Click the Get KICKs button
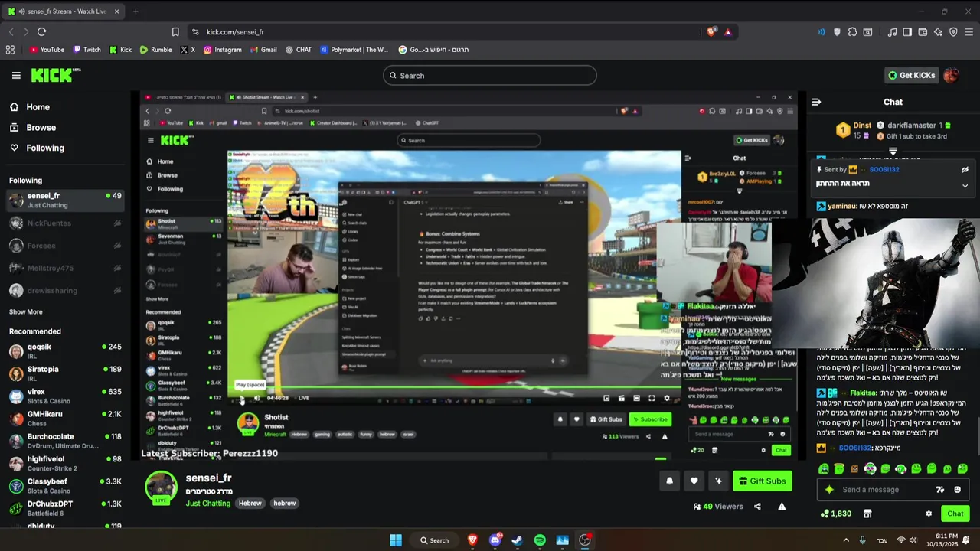Viewport: 980px width, 551px height. 911,75
